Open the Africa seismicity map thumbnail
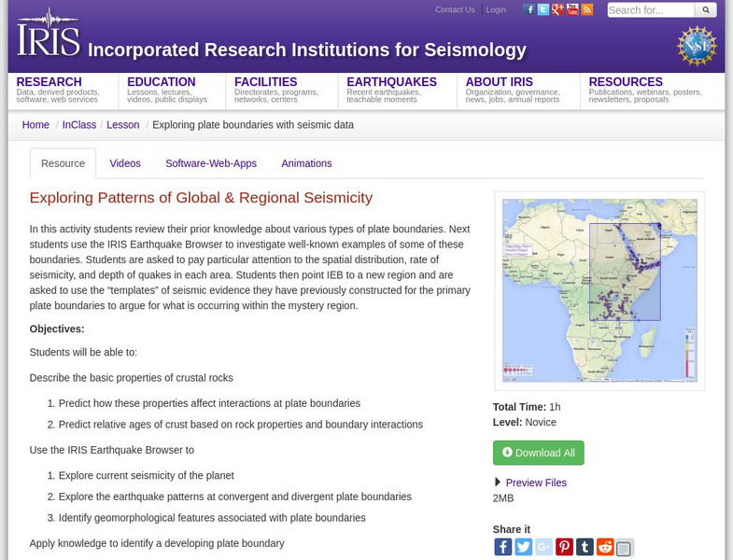The width and height of the screenshot is (733, 560). click(x=599, y=290)
